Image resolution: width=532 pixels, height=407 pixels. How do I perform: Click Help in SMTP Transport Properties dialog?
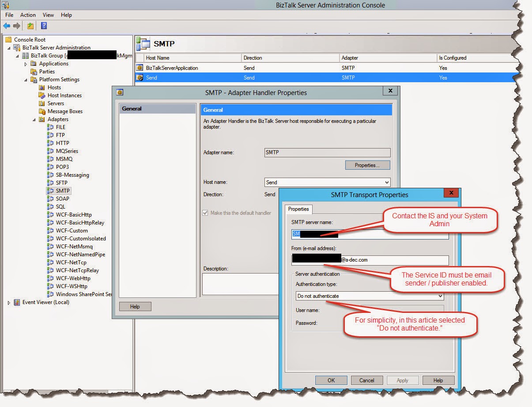(438, 380)
